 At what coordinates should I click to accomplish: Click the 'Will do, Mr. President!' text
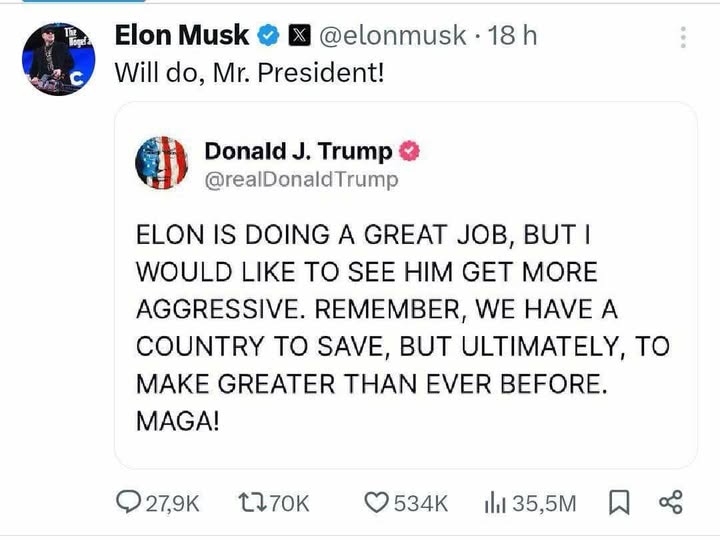249,73
